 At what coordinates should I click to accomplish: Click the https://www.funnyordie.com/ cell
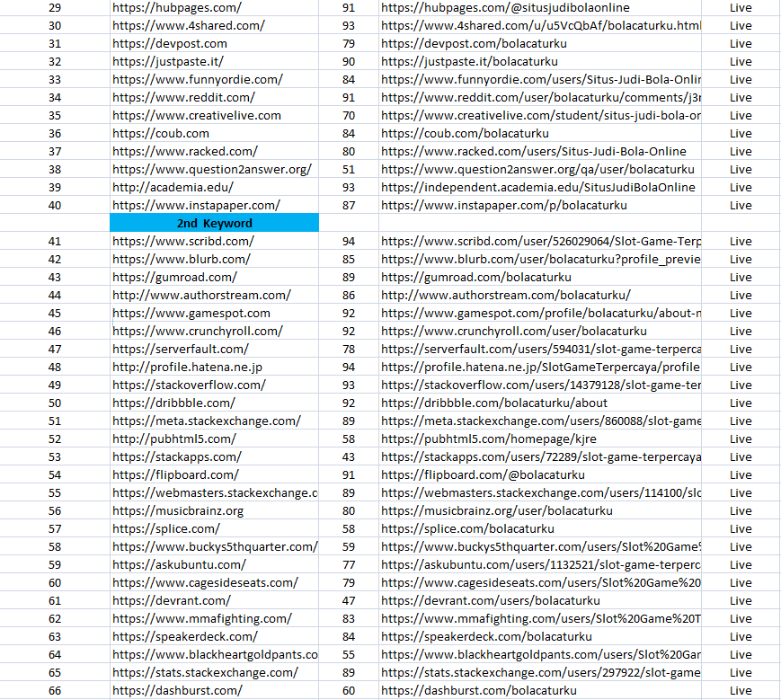point(214,79)
